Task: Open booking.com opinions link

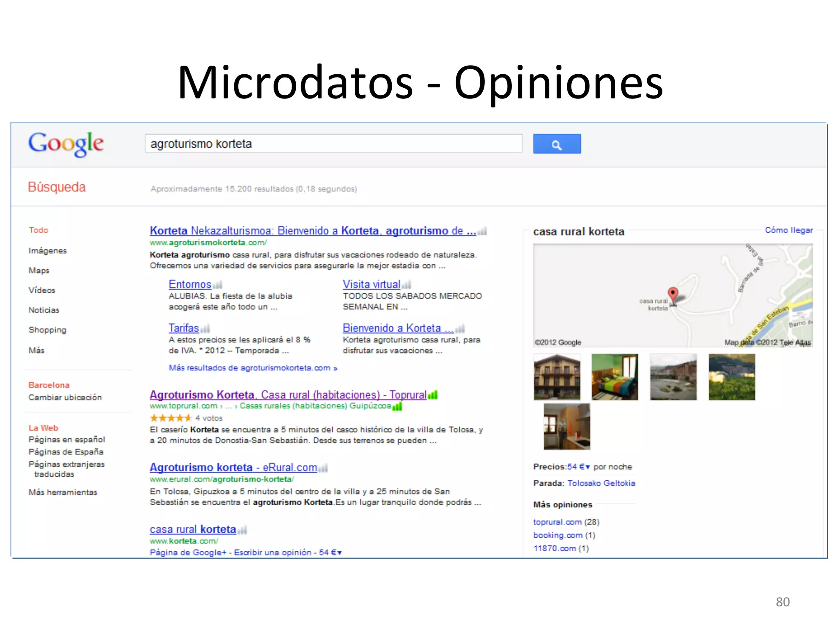Action: coord(558,535)
